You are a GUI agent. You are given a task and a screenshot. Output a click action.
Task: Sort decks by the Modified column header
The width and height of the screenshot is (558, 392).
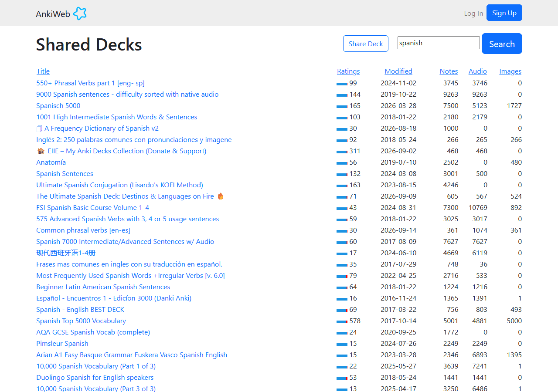pyautogui.click(x=398, y=71)
